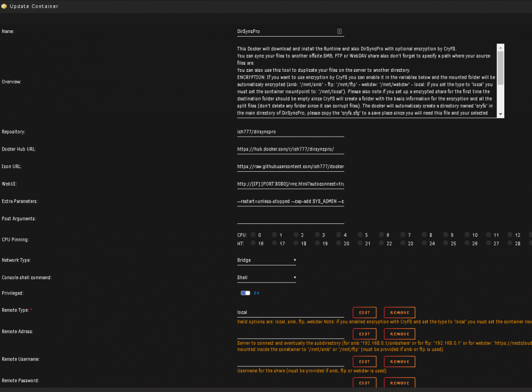Select CPU core 10 pinning checkbox
The width and height of the screenshot is (532, 392).
click(467, 235)
